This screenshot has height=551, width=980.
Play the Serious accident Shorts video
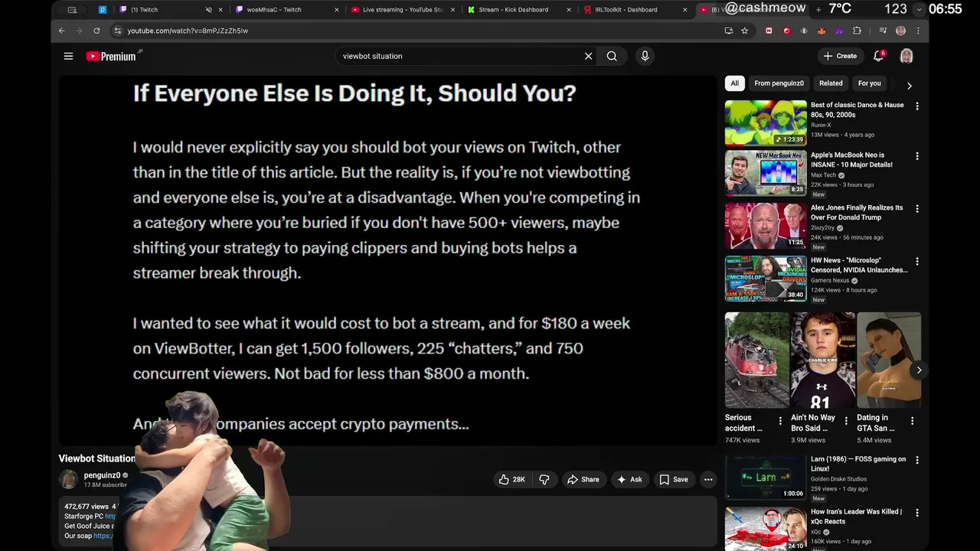757,360
